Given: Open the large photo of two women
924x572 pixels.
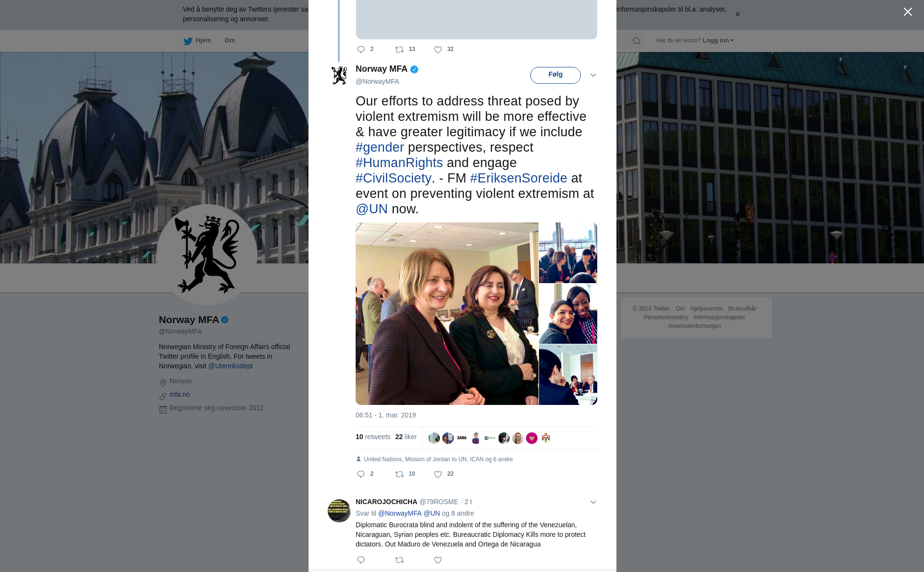Looking at the screenshot, I should pyautogui.click(x=447, y=313).
